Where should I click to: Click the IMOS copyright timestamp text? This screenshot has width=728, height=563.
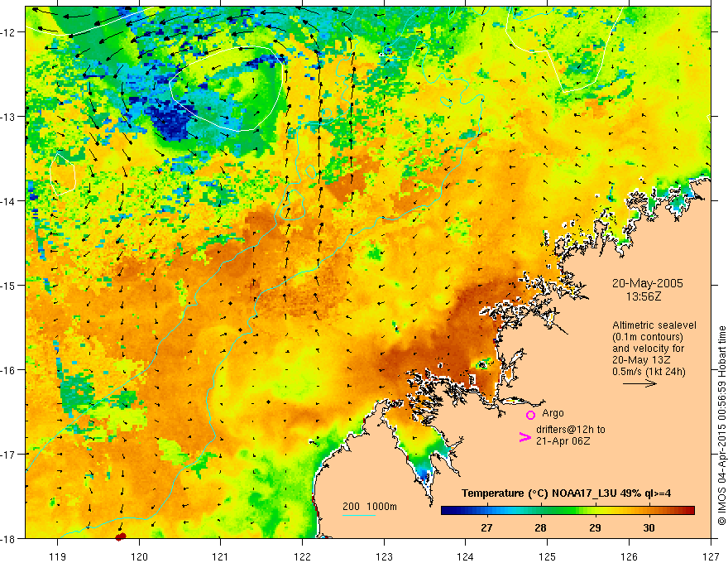click(x=721, y=426)
